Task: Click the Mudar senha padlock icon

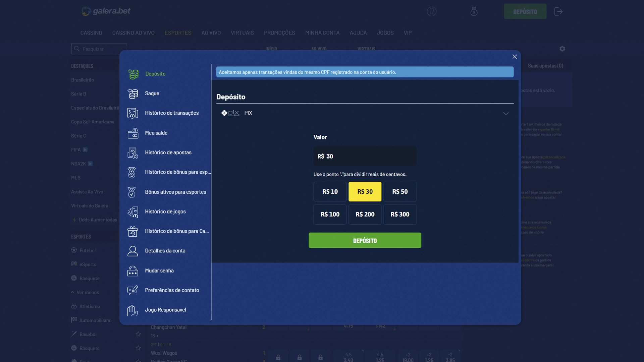Action: [x=133, y=271]
